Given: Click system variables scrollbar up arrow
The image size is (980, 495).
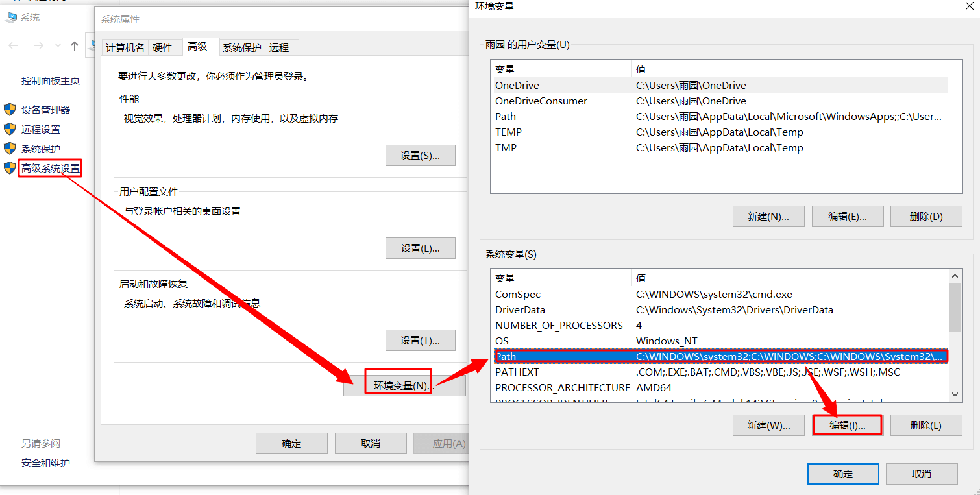Looking at the screenshot, I should point(955,276).
